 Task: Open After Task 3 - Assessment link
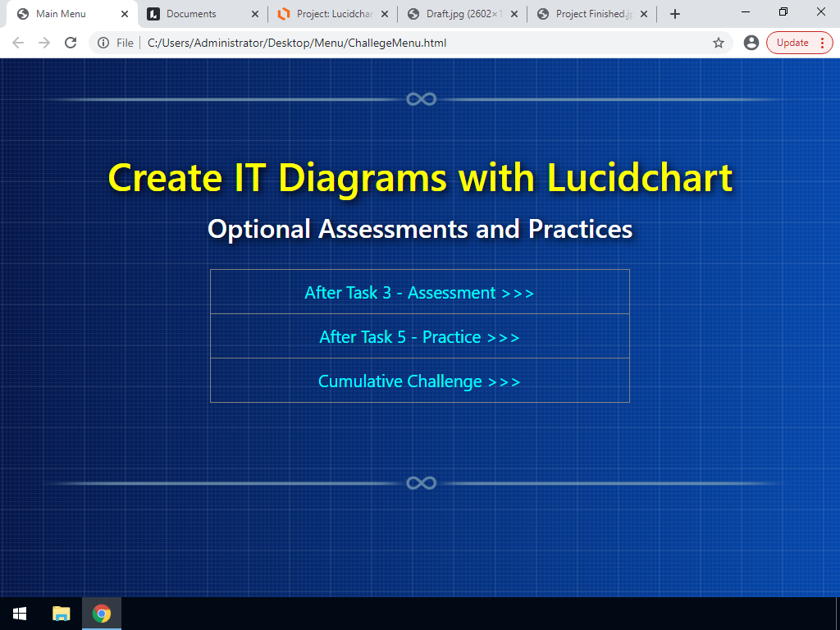(419, 293)
